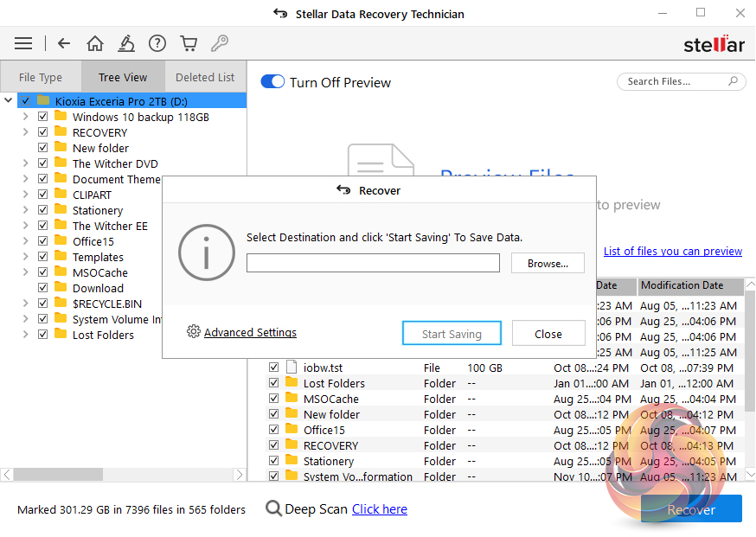Click the Stationery folder icon in file list
756x537 pixels.
pos(292,460)
